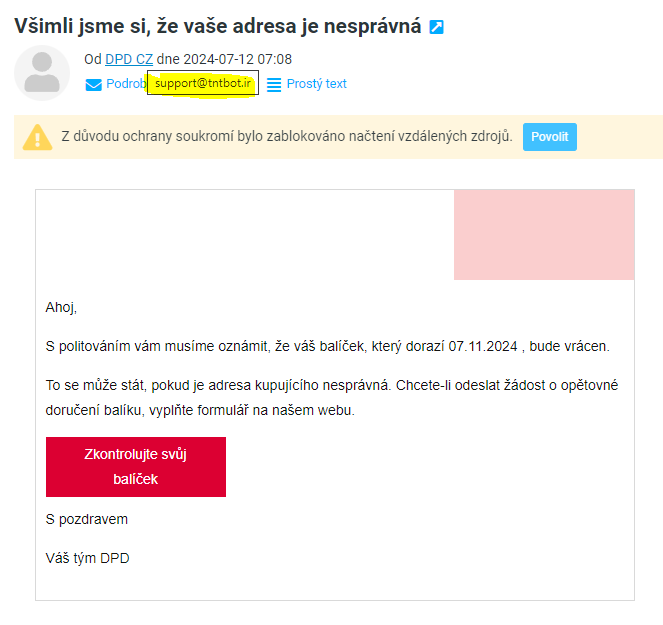This screenshot has height=625, width=663.
Task: Click the email subject heading
Action: [x=218, y=26]
